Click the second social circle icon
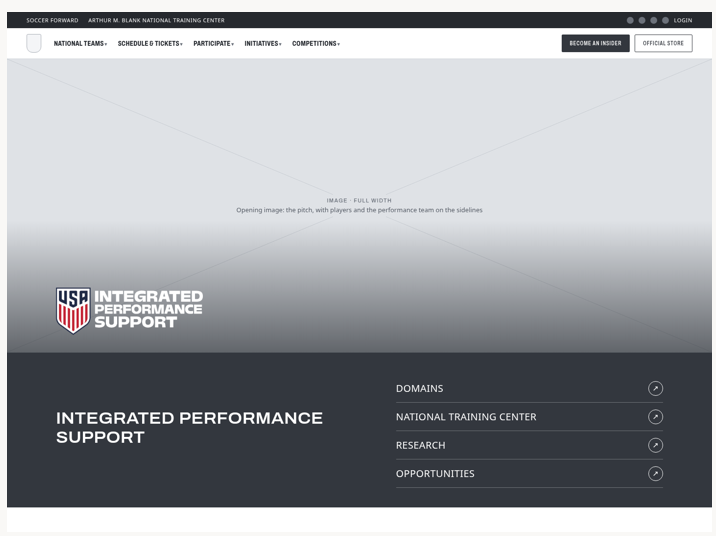This screenshot has width=716, height=536. 642,20
